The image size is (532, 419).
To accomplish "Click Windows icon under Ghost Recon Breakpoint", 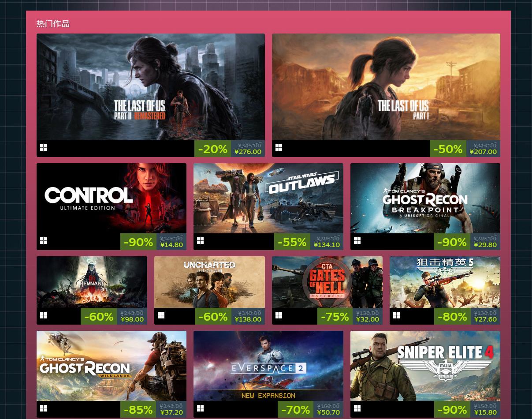I will (x=357, y=241).
